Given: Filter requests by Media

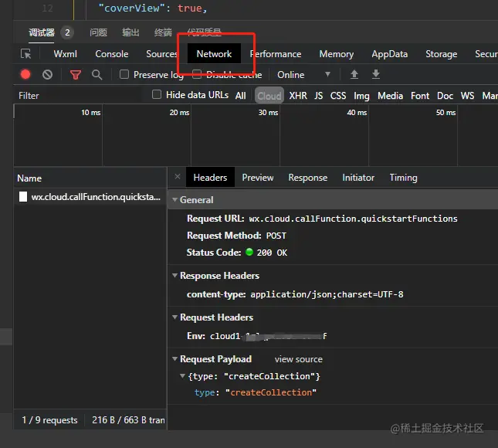Looking at the screenshot, I should (x=390, y=96).
